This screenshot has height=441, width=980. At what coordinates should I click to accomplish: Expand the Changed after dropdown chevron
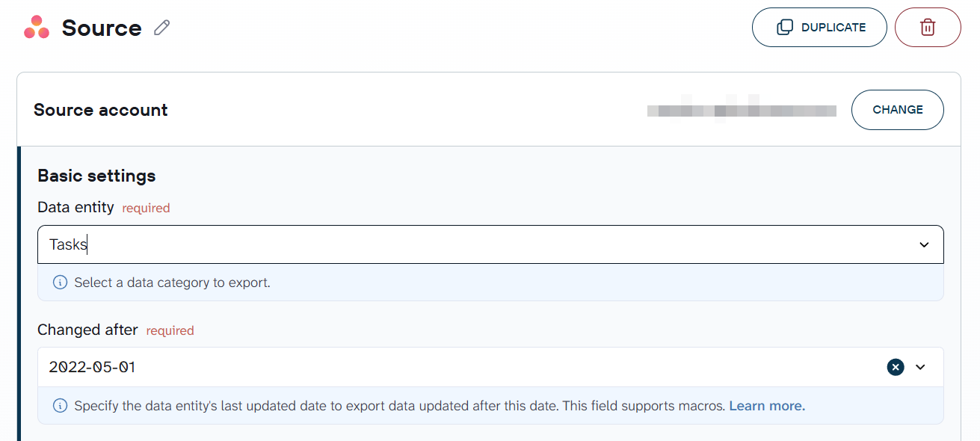(x=920, y=367)
